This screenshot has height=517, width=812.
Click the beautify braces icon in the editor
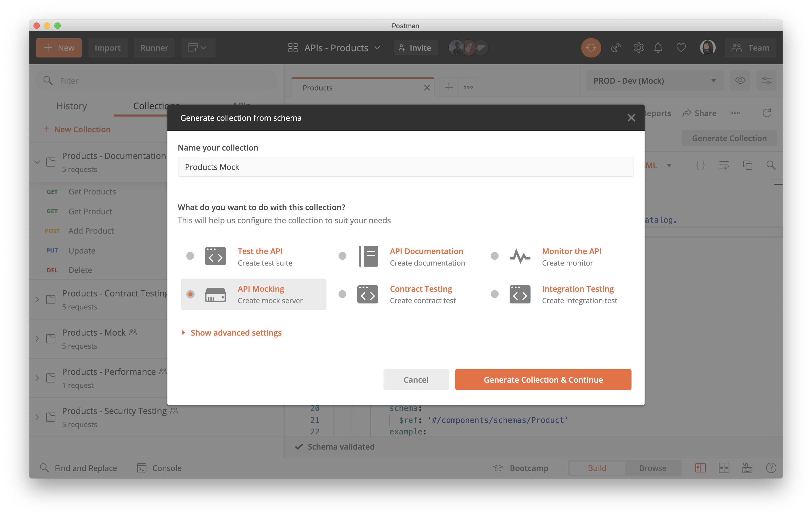[700, 165]
